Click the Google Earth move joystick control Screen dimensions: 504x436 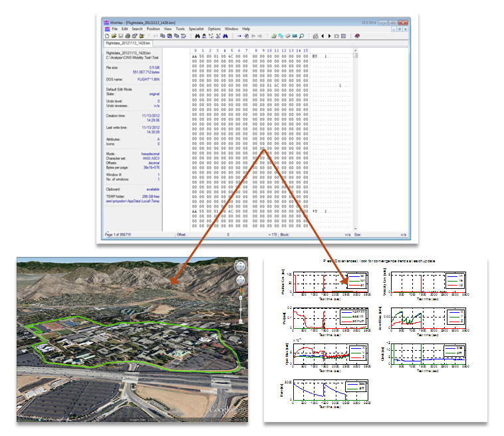pos(241,281)
